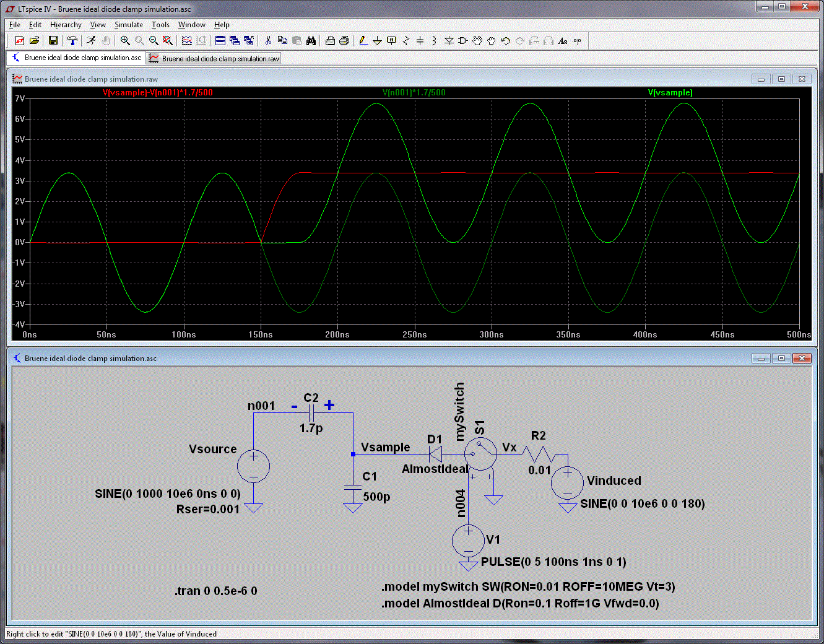Image resolution: width=824 pixels, height=644 pixels.
Task: Select the scissors Cut tool
Action: click(x=268, y=41)
